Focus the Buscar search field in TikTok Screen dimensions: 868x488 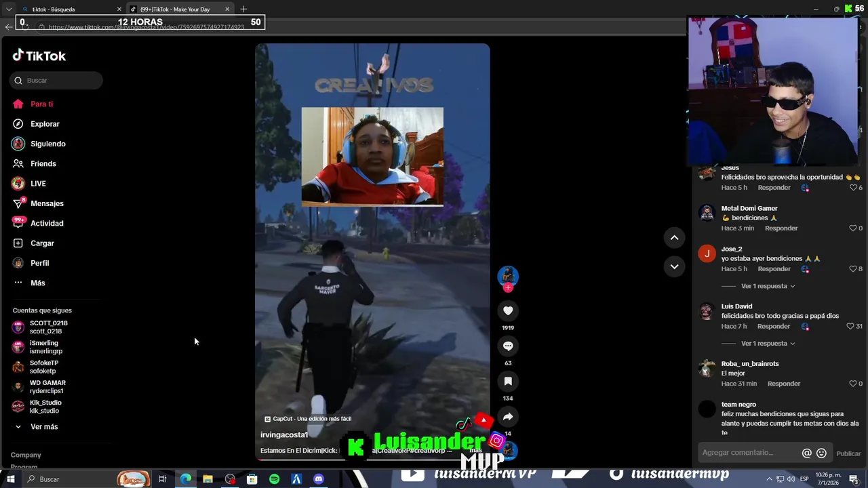click(x=56, y=81)
